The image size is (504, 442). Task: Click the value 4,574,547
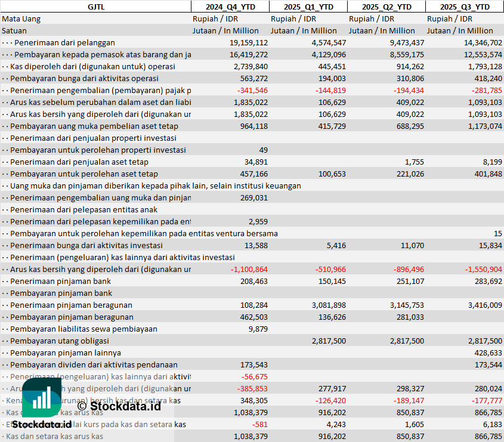coord(329,43)
